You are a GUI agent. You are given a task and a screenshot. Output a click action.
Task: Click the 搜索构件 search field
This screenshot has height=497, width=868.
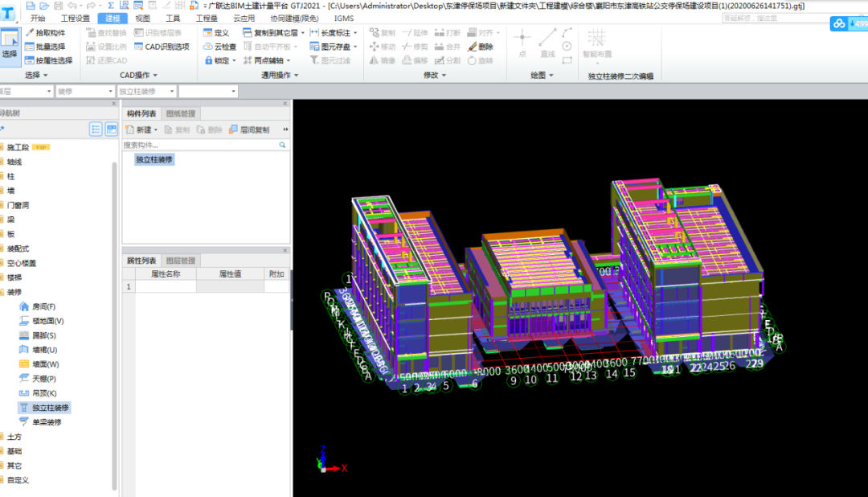coord(199,146)
